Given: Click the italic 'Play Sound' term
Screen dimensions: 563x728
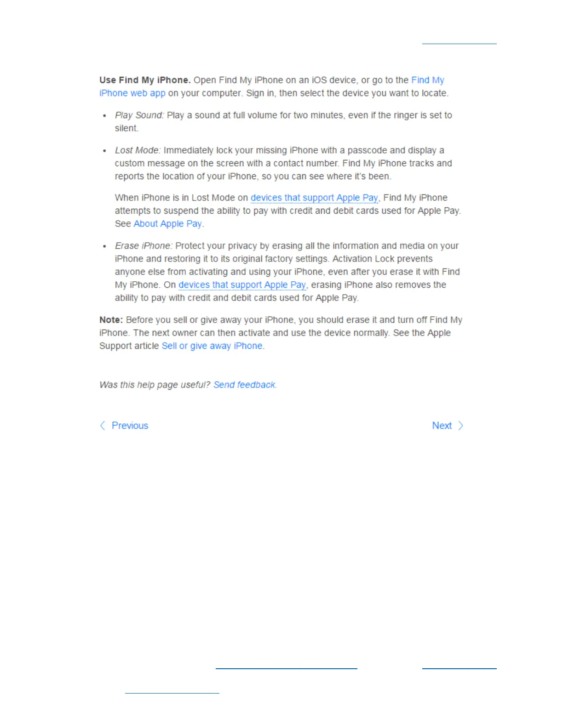Looking at the screenshot, I should point(139,115).
